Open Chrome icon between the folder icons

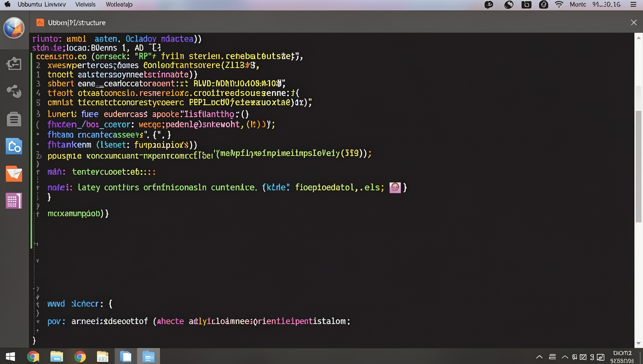pos(80,356)
